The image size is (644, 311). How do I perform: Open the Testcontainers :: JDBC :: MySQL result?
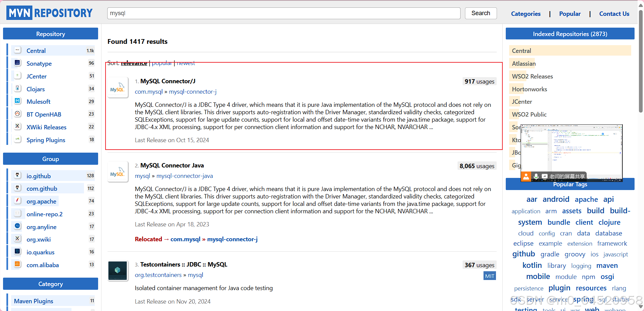pyautogui.click(x=184, y=265)
